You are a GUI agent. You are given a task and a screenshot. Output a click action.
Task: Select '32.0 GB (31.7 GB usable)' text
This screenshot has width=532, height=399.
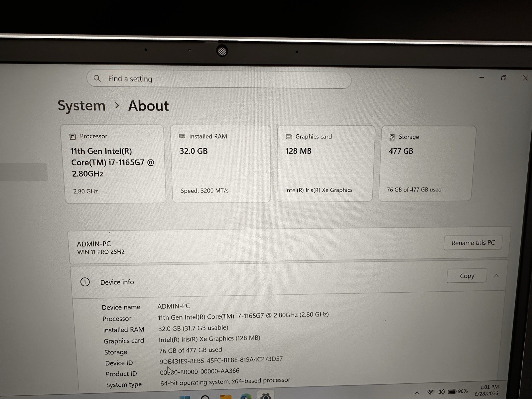[x=193, y=328]
